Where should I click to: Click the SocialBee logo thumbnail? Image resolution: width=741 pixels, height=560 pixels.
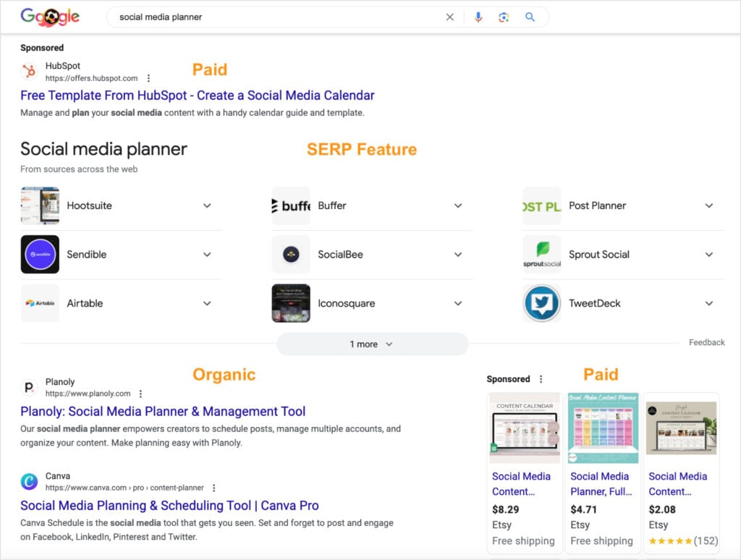tap(291, 255)
